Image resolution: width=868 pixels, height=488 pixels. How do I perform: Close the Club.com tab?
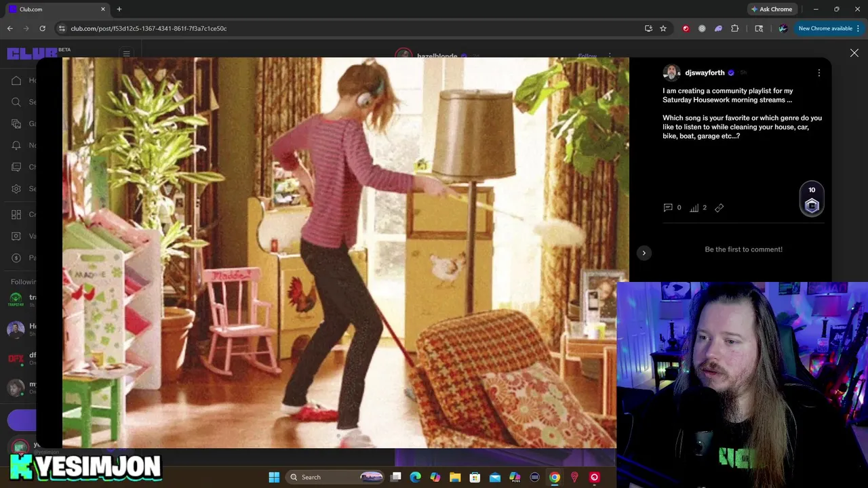click(x=103, y=9)
